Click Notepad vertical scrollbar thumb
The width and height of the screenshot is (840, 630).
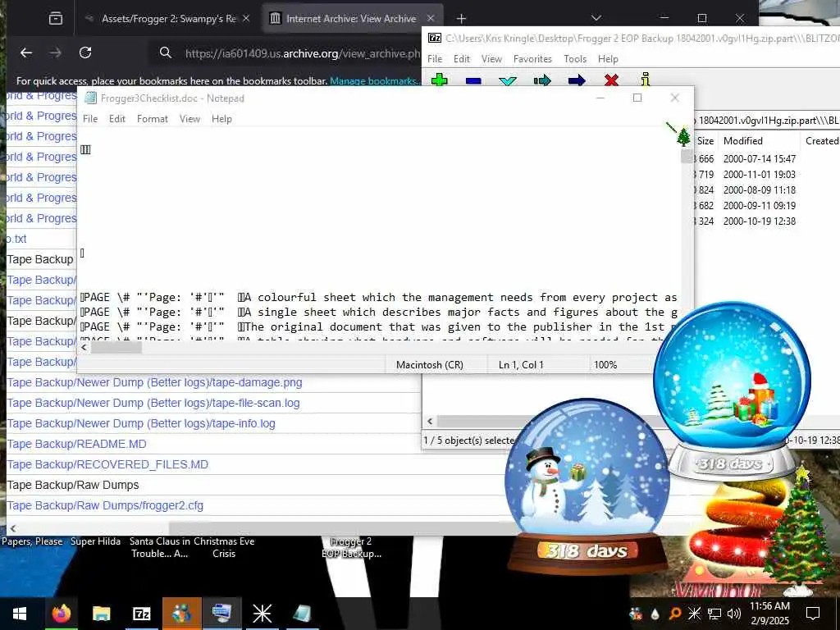(687, 156)
